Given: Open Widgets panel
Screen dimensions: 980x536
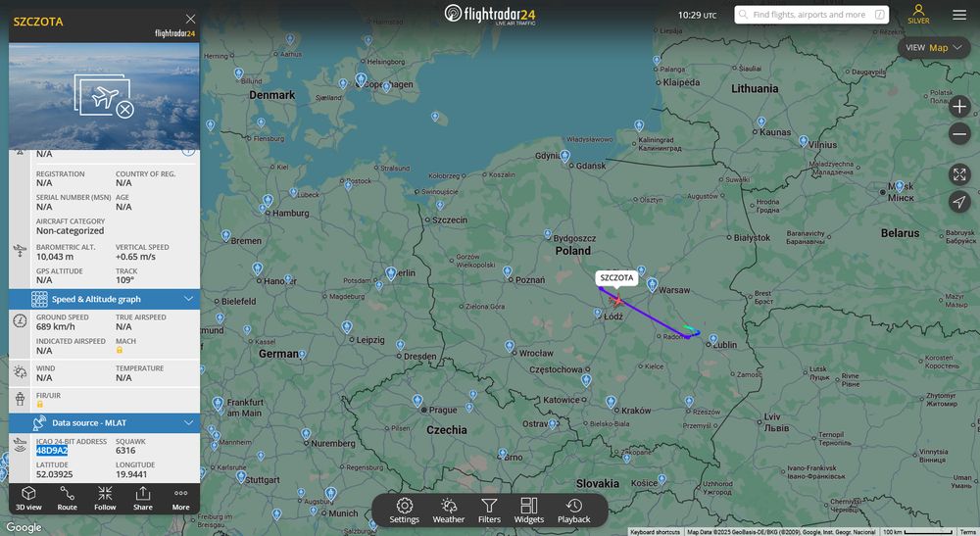Looking at the screenshot, I should tap(529, 511).
